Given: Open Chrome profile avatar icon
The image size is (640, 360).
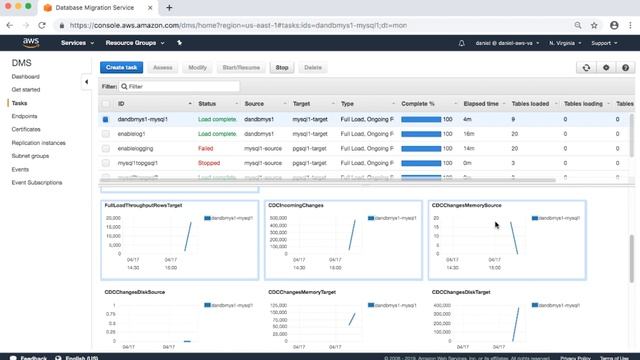Looking at the screenshot, I should coord(614,25).
